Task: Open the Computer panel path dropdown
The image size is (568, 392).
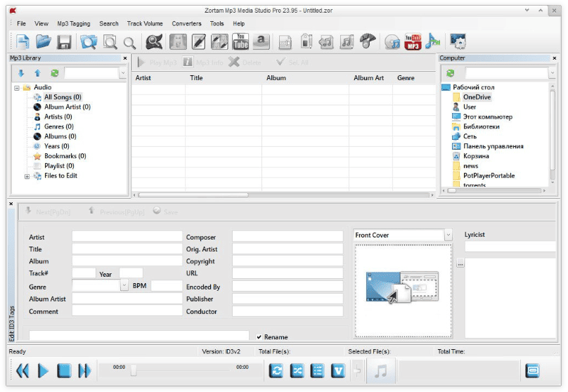Action: [x=552, y=73]
